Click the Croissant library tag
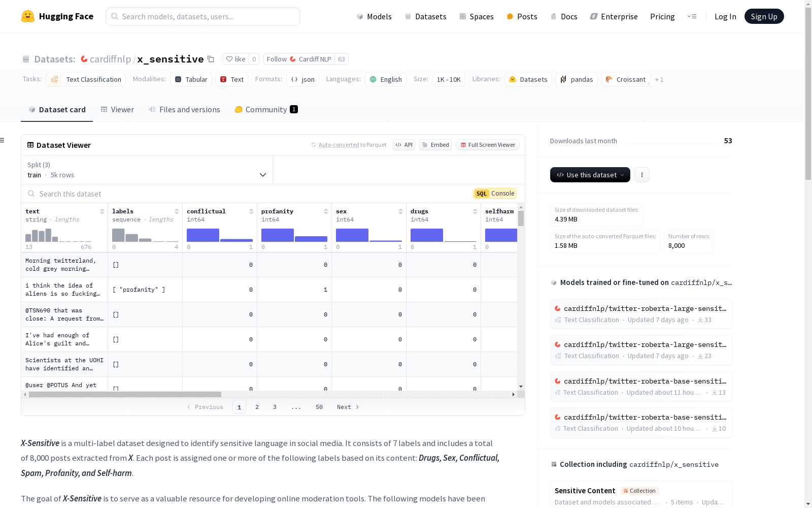This screenshot has height=508, width=812. [x=626, y=79]
